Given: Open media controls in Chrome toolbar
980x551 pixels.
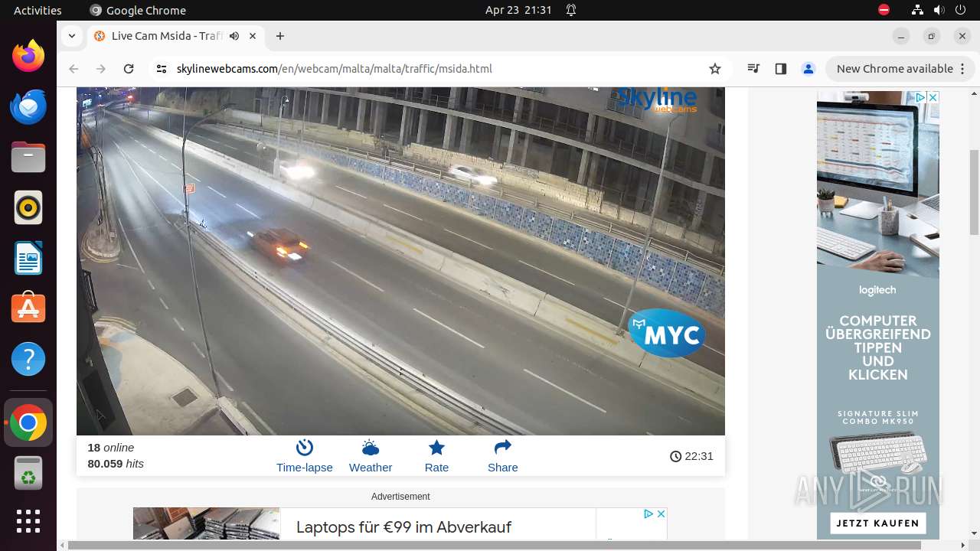Looking at the screenshot, I should tap(753, 69).
